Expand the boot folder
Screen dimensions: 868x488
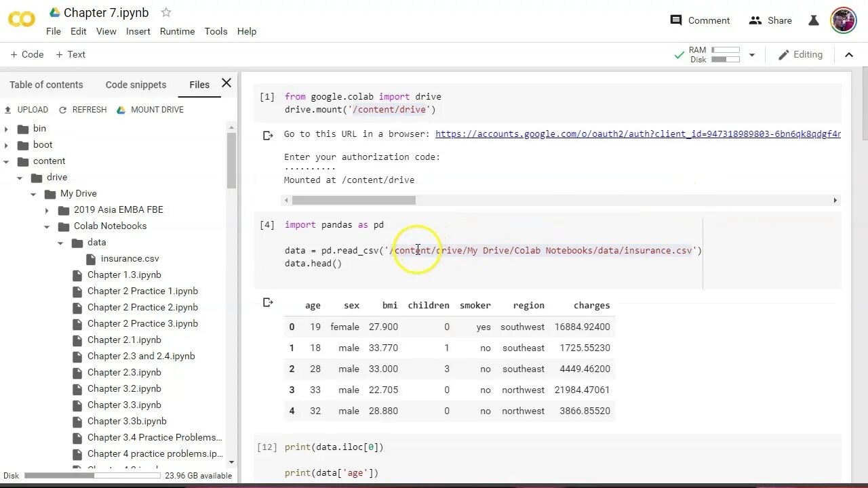click(7, 144)
